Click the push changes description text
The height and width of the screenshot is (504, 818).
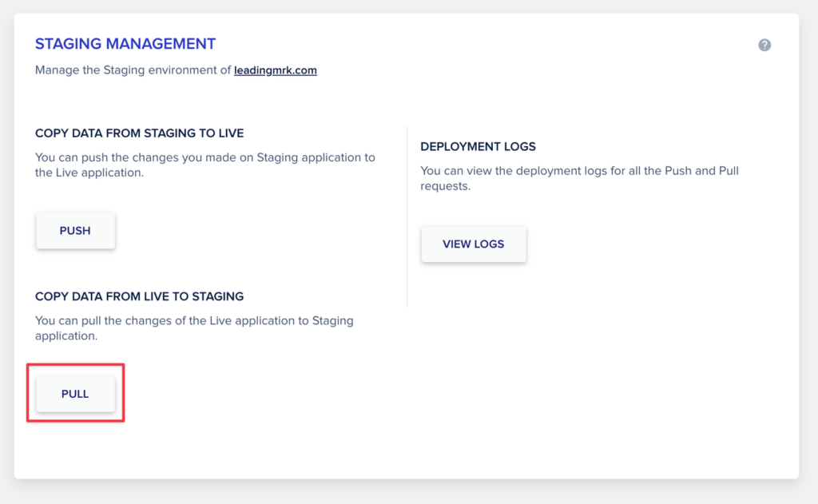[x=205, y=165]
